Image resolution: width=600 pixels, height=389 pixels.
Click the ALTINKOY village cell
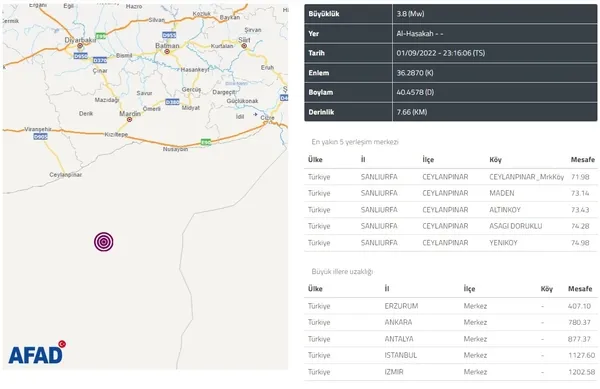coord(505,210)
